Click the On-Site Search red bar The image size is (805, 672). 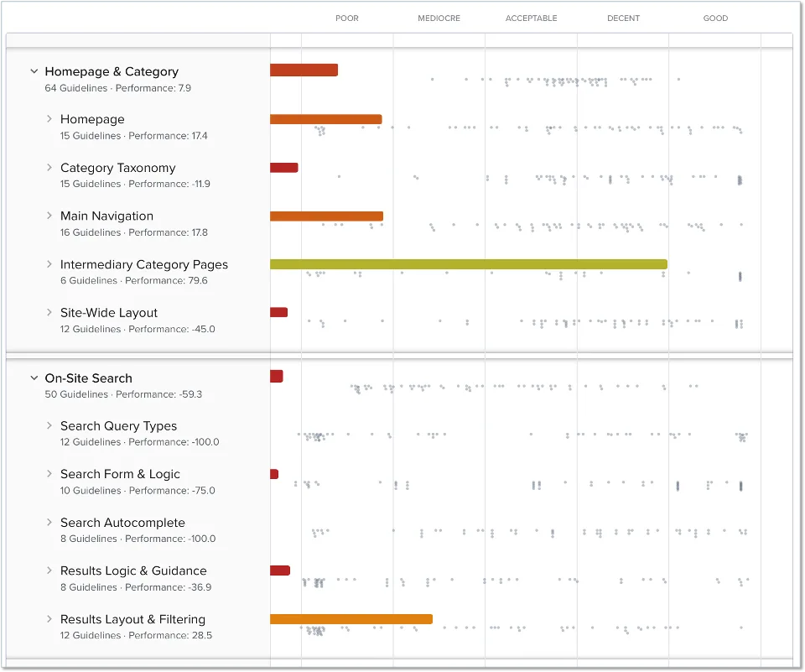click(x=277, y=376)
